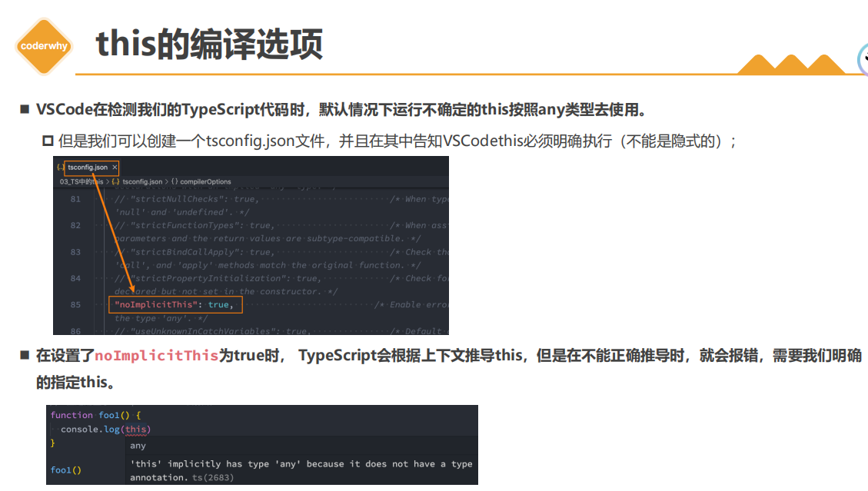868x491 pixels.
Task: Select the tsconfig.json editor tab
Action: coord(91,168)
